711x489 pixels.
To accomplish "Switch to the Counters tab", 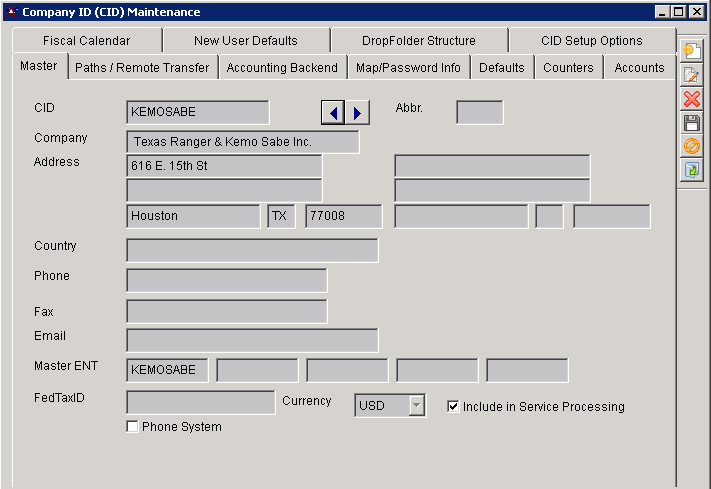I will [x=568, y=68].
